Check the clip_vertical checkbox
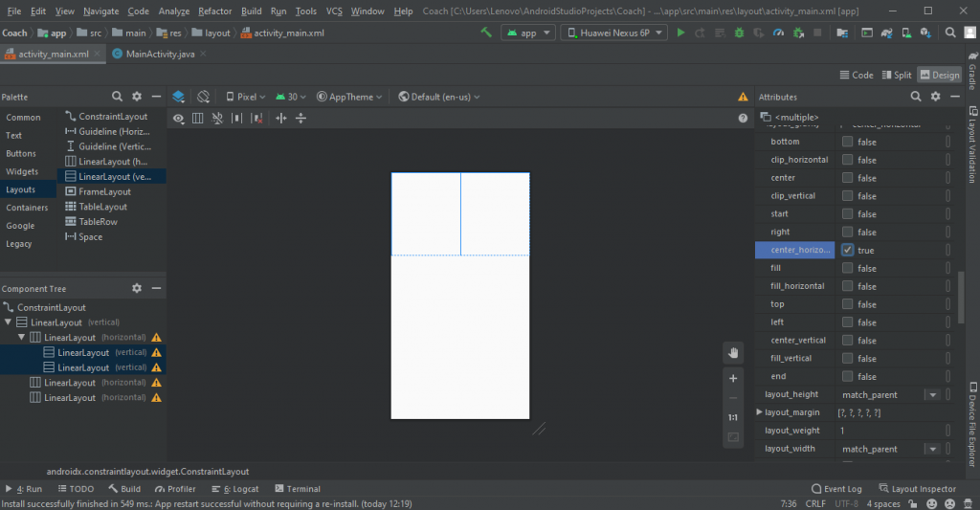 [x=848, y=196]
